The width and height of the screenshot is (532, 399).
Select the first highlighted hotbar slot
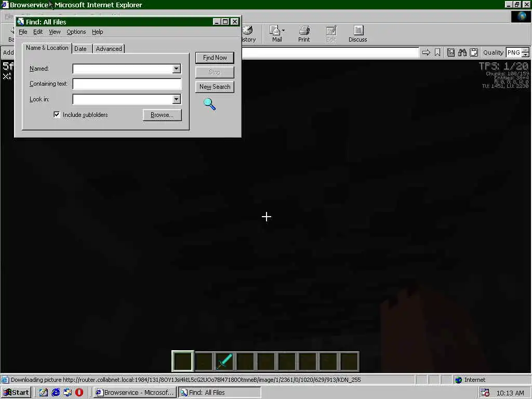click(183, 362)
